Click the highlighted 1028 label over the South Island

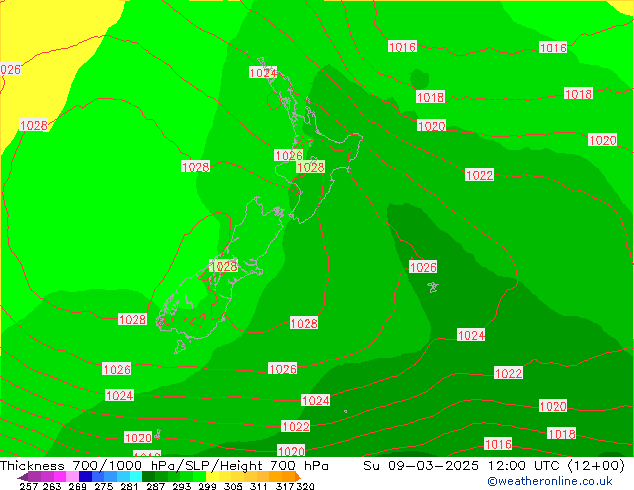click(x=224, y=266)
